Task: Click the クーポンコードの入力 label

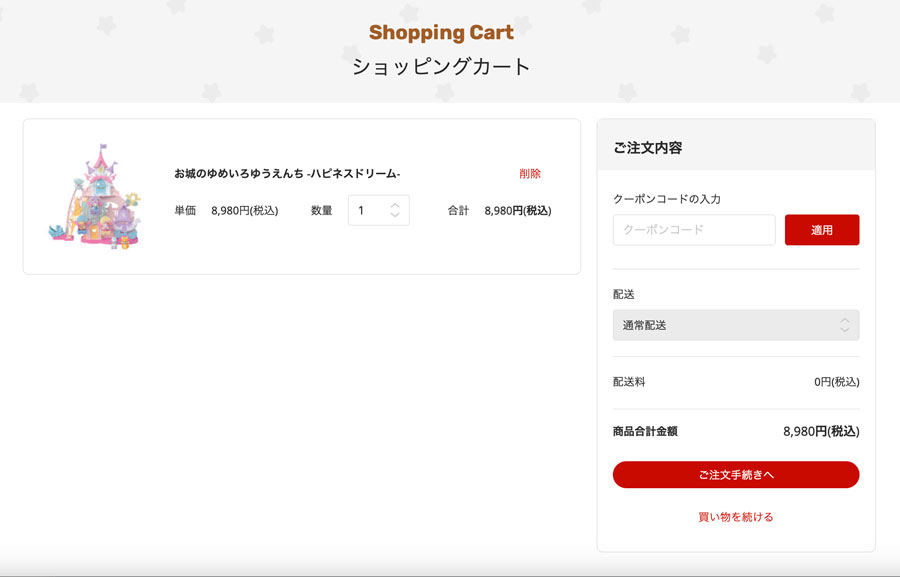Action: (667, 199)
